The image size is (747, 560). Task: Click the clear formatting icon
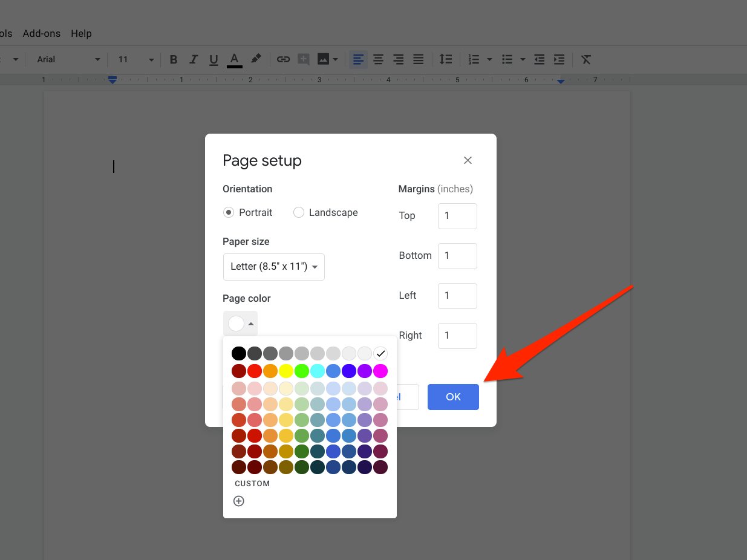(x=586, y=59)
